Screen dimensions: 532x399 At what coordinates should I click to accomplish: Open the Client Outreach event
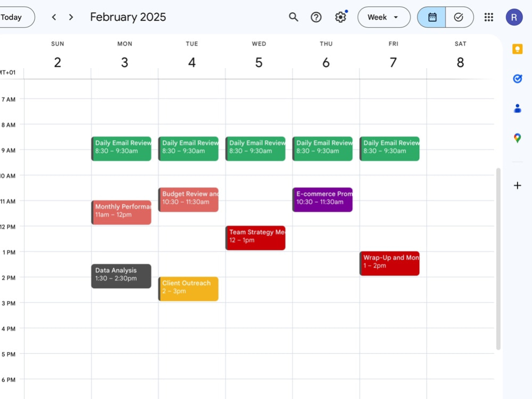188,289
